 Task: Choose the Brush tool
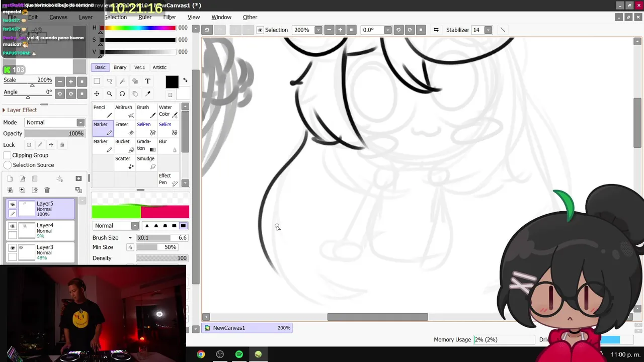click(x=146, y=111)
